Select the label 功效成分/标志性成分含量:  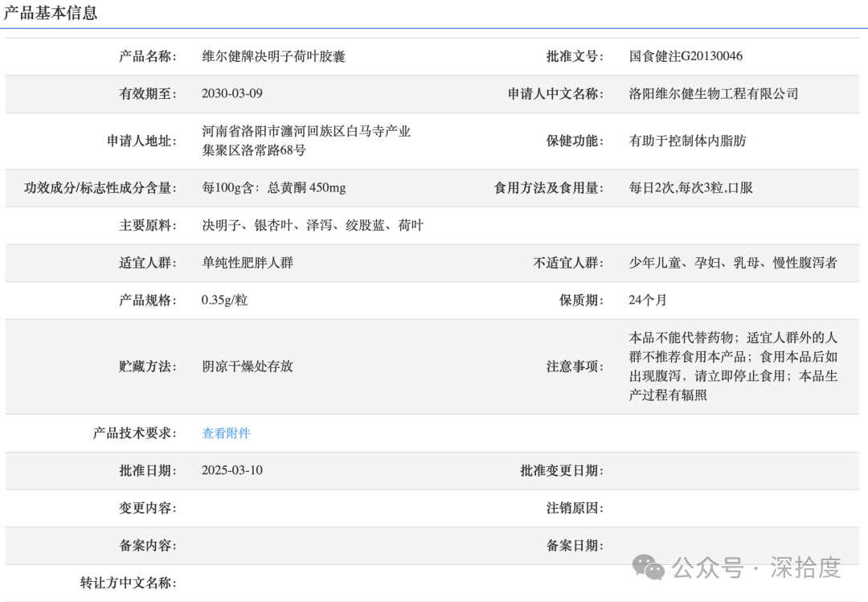coord(100,188)
